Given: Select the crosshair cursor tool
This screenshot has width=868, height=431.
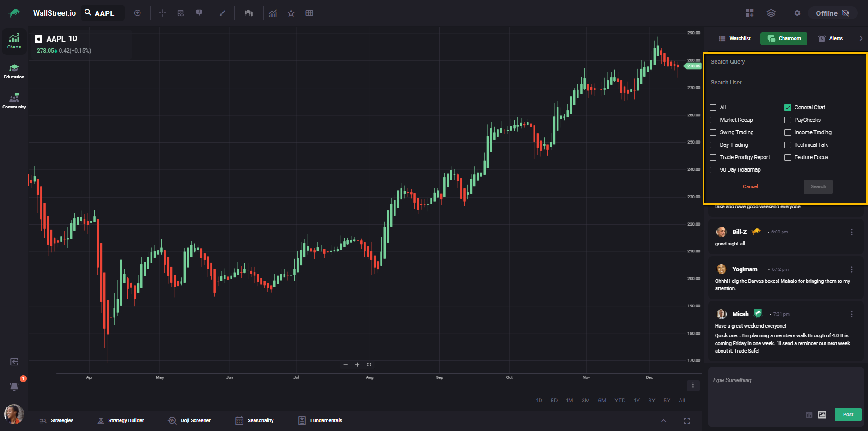Looking at the screenshot, I should (163, 13).
